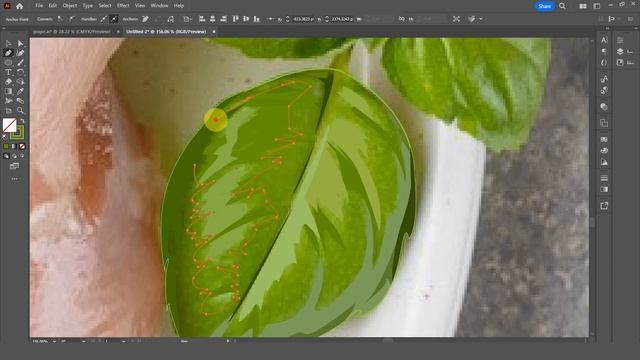
Task: Click Convert anchor to smooth icon
Action: click(x=72, y=19)
